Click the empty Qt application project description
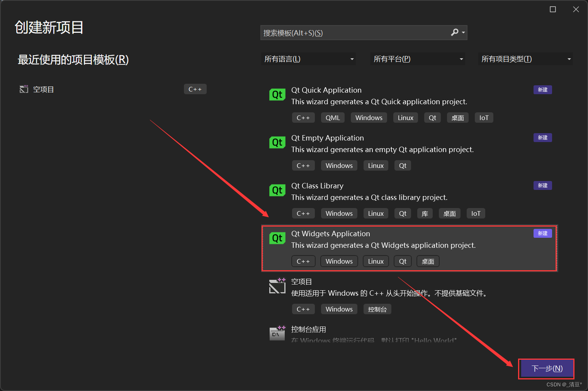This screenshot has height=391, width=588. pyautogui.click(x=382, y=149)
